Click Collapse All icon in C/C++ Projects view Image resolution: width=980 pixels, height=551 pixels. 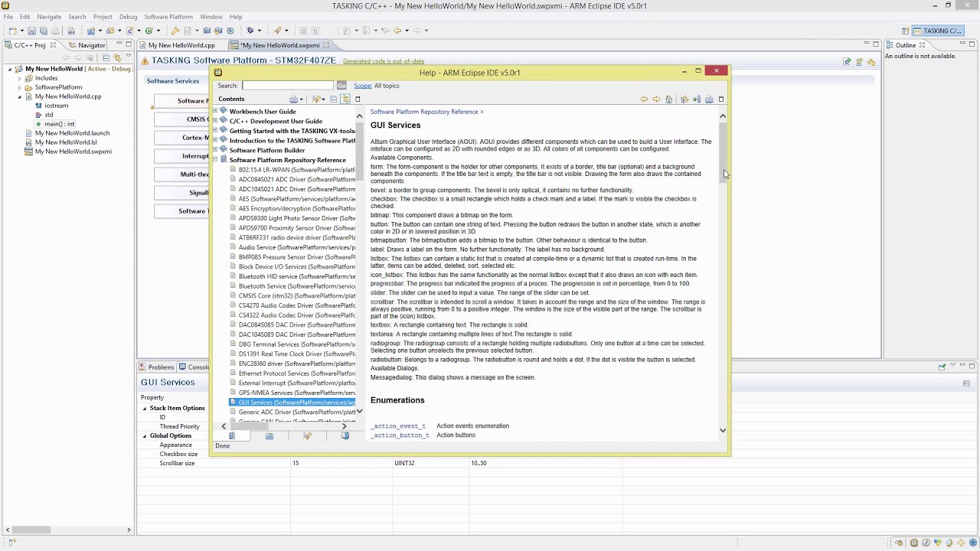[106, 57]
